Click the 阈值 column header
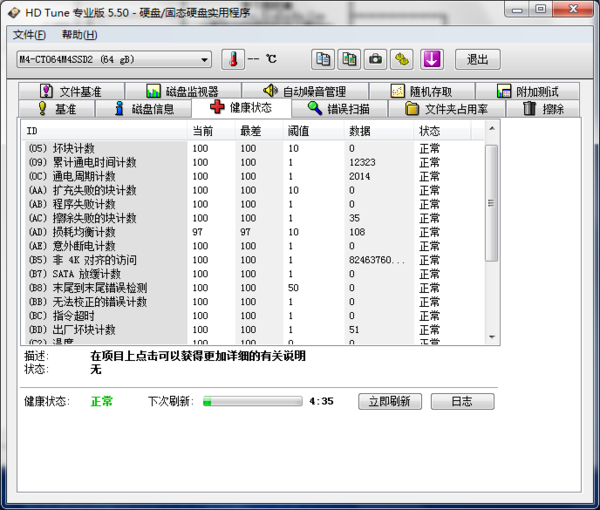The height and width of the screenshot is (510, 600). (313, 131)
